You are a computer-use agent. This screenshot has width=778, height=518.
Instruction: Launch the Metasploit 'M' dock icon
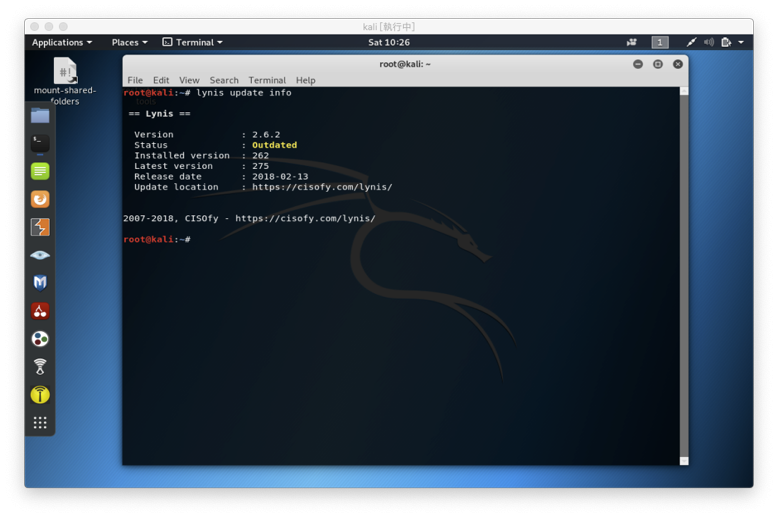click(x=40, y=283)
